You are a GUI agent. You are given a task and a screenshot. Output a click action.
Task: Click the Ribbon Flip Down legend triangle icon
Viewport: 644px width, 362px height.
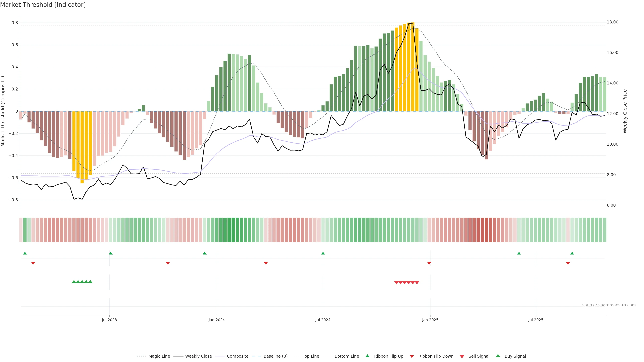coord(412,356)
